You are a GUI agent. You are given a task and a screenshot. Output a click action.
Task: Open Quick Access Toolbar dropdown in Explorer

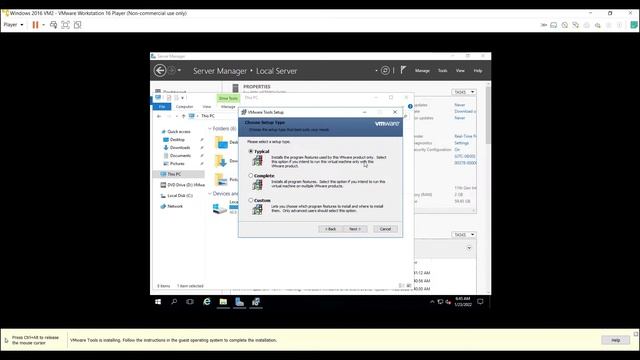point(182,98)
